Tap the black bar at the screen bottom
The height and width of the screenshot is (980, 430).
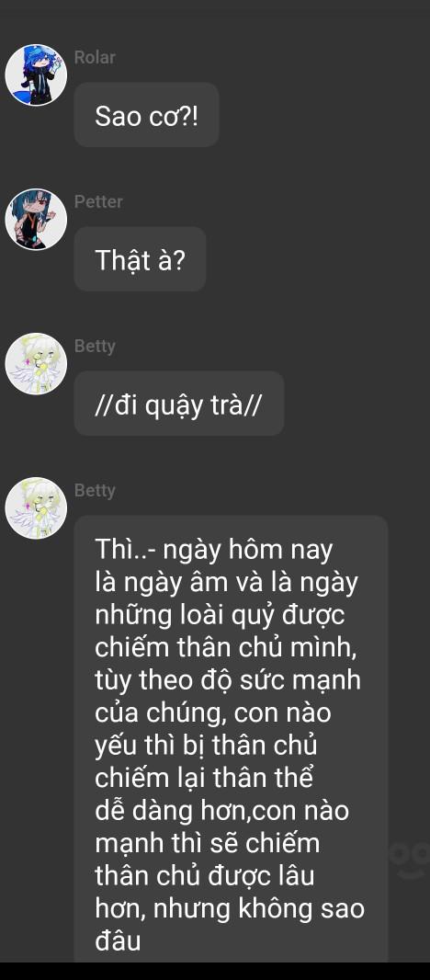[x=215, y=971]
